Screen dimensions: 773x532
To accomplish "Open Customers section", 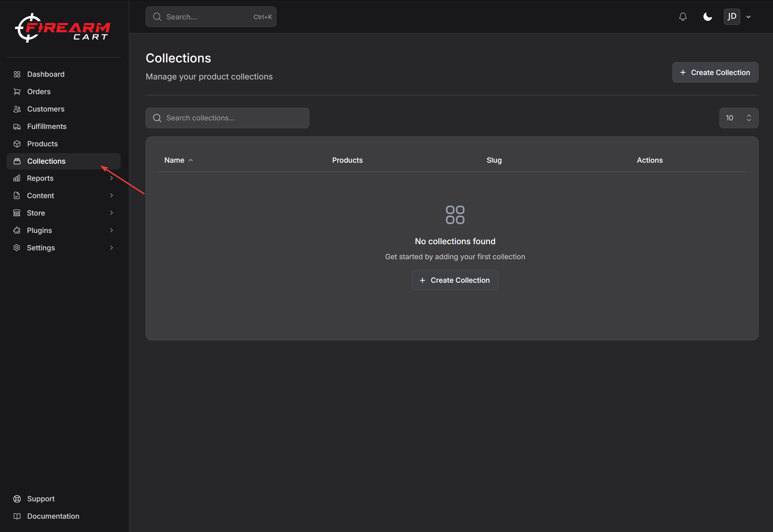I will click(46, 109).
